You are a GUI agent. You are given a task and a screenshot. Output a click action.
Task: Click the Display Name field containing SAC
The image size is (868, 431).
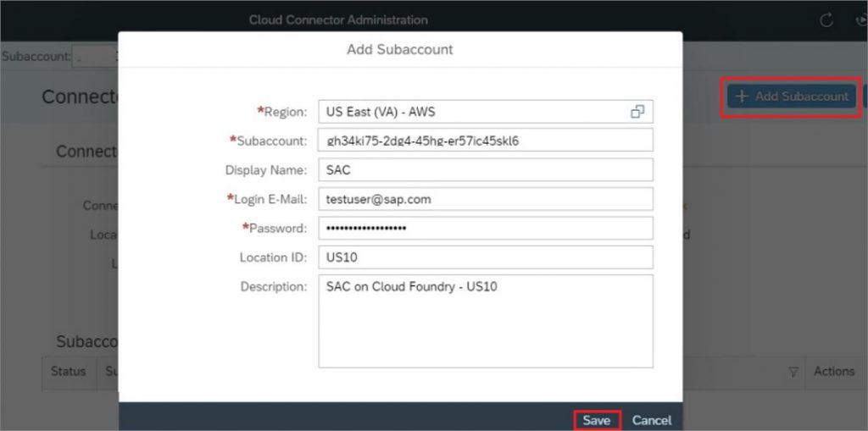tap(486, 170)
